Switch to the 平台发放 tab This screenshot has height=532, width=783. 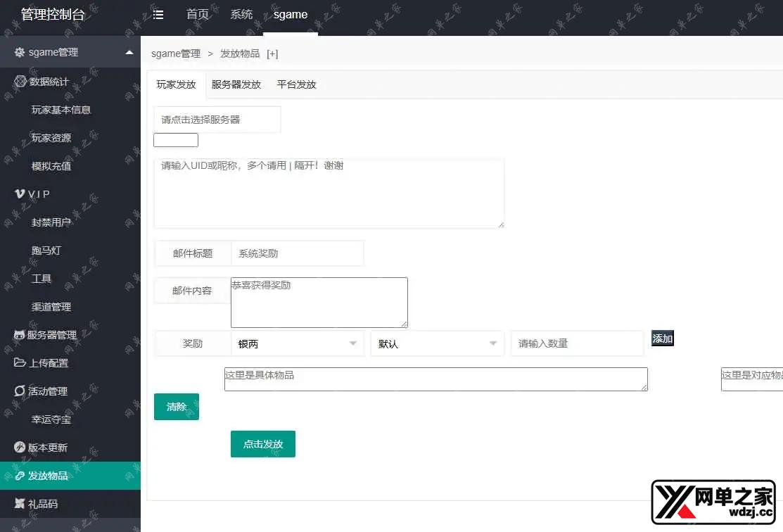[x=297, y=84]
